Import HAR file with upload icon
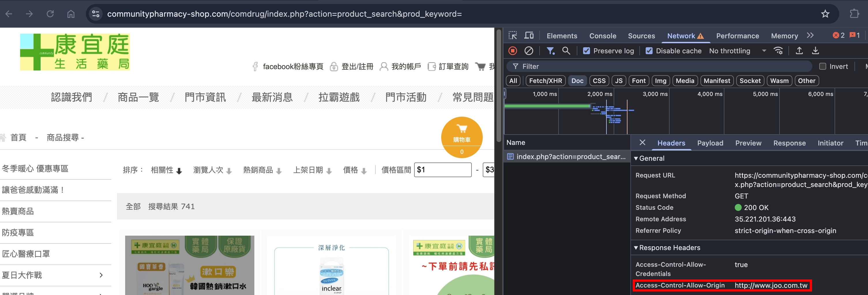Screen dimensions: 868x295 click(x=799, y=51)
